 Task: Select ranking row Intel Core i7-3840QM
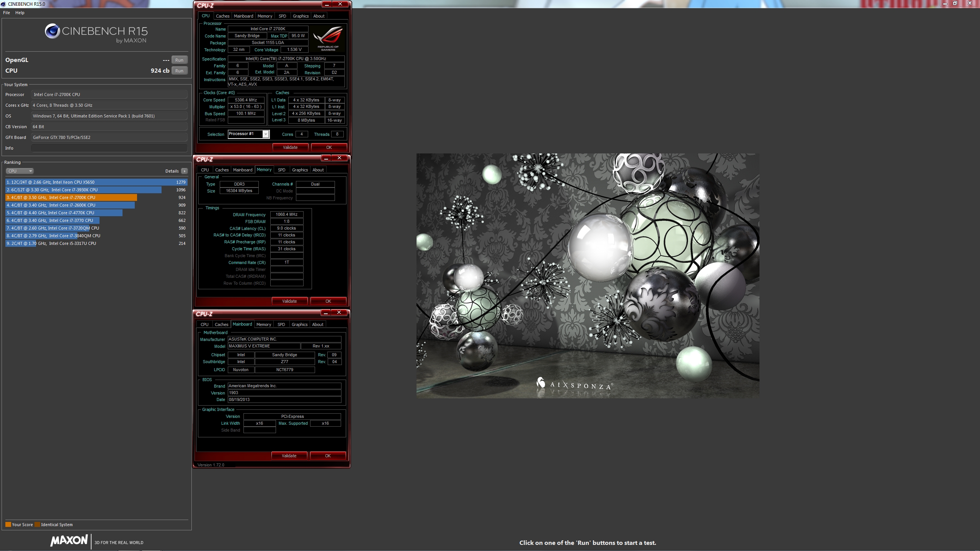(x=96, y=236)
